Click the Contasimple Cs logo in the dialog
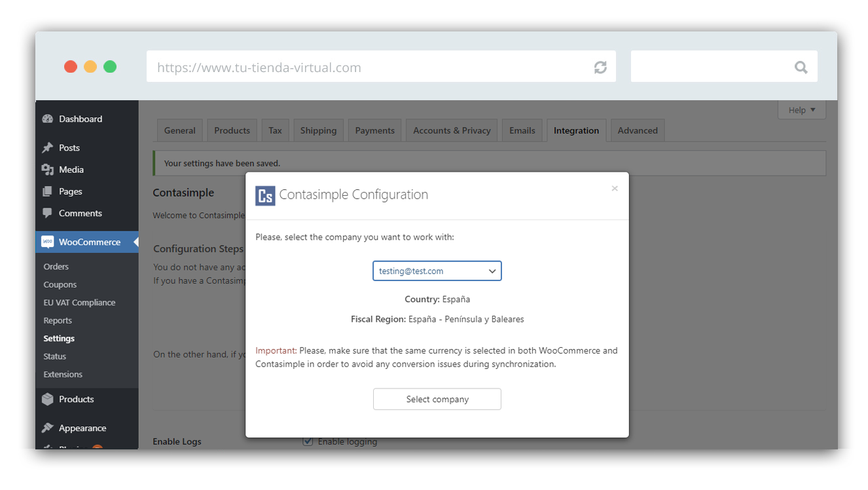This screenshot has height=490, width=868. point(265,195)
